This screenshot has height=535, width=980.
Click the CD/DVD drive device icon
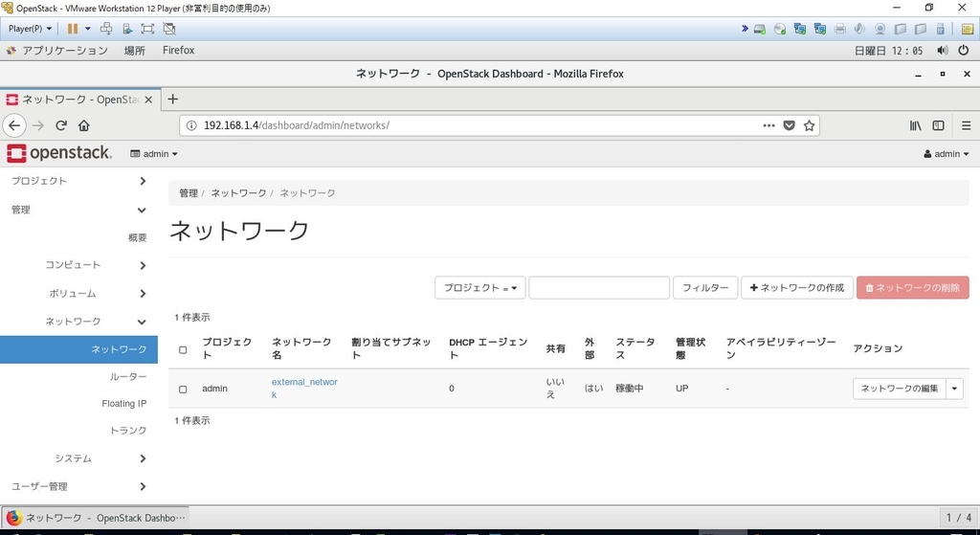780,29
